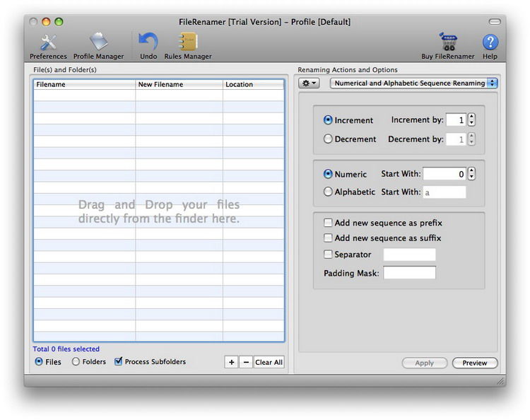Open the gear action menu dropdown

click(x=310, y=83)
